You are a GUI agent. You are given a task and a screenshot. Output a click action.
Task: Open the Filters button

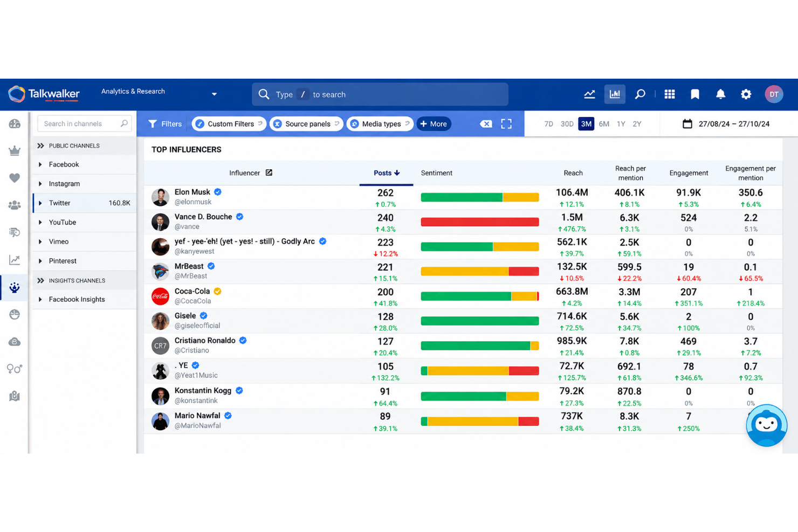[x=165, y=124]
